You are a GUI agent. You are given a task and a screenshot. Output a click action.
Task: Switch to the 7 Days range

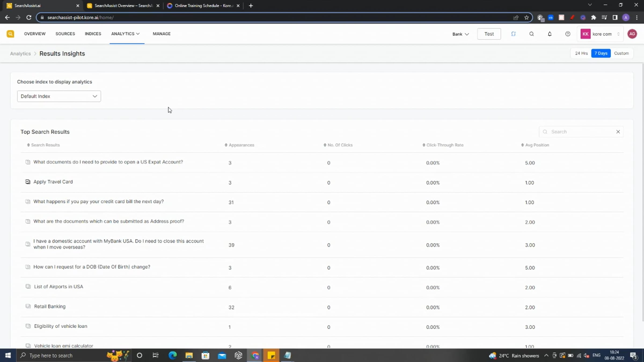[601, 53]
